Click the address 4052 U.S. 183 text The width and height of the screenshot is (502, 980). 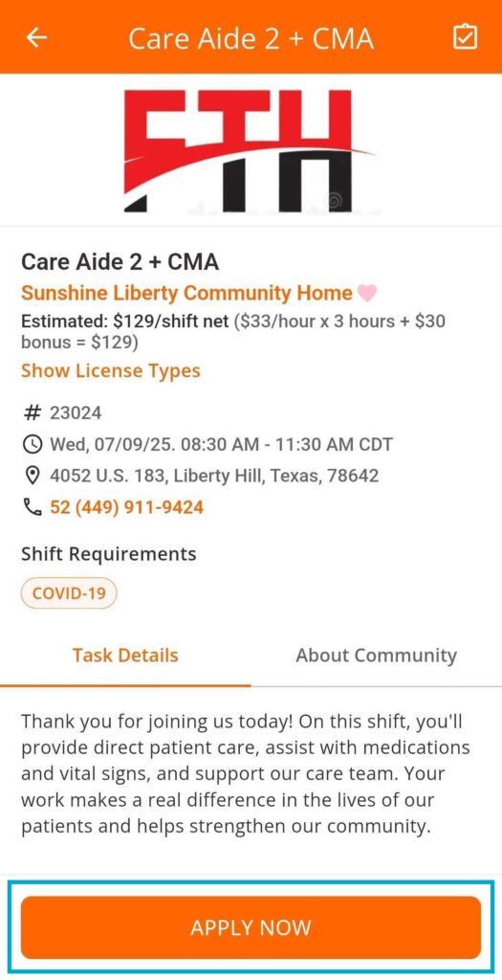214,476
